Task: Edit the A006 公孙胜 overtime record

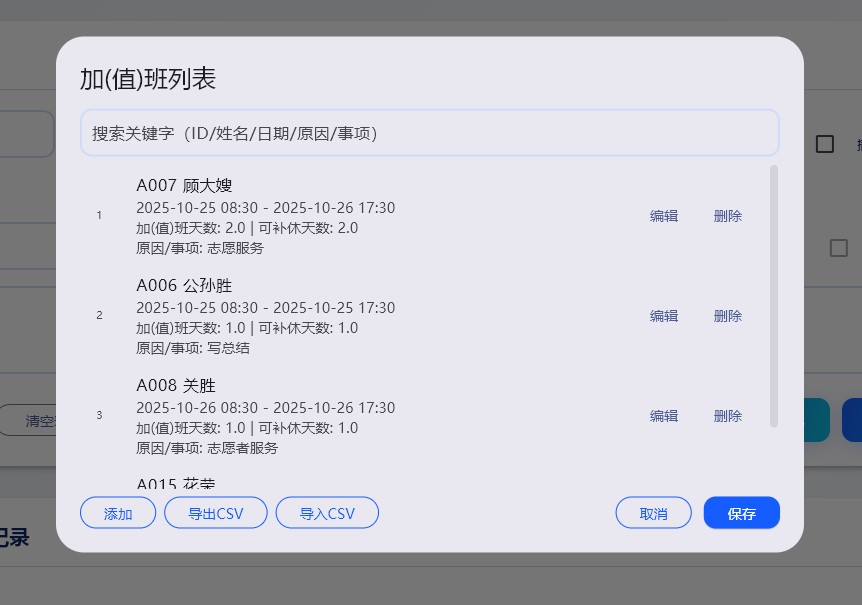Action: pos(663,315)
